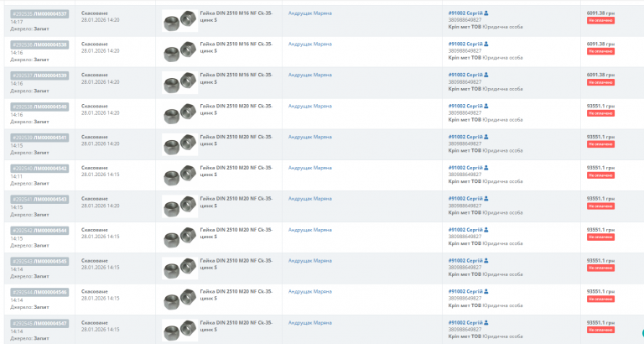The height and width of the screenshot is (344, 644).
Task: Open order badge #292535 ЛМ000004537
Action: tap(39, 14)
